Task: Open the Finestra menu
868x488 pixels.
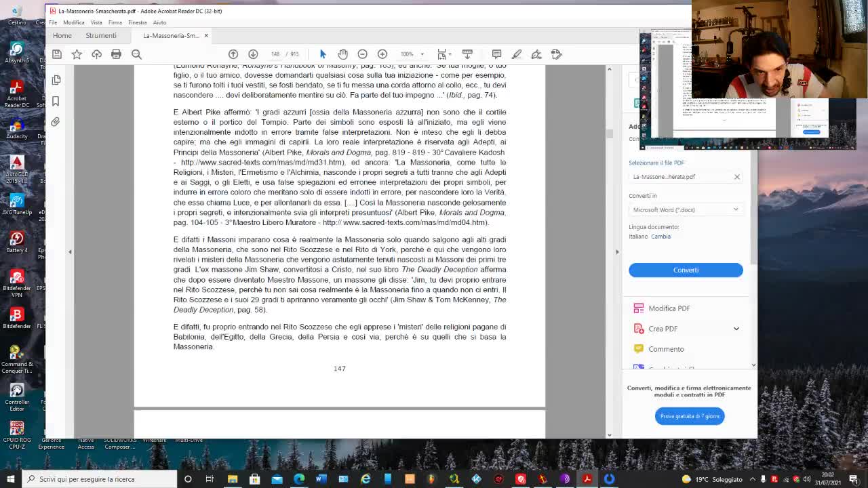Action: [138, 22]
